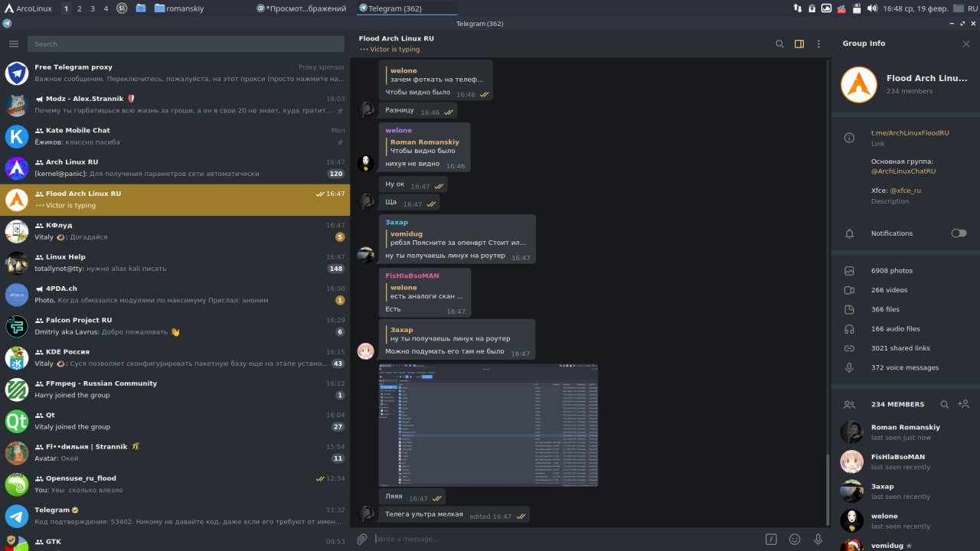The image size is (980, 551).
Task: Open the romanskiy folder taskbar item
Action: point(179,8)
